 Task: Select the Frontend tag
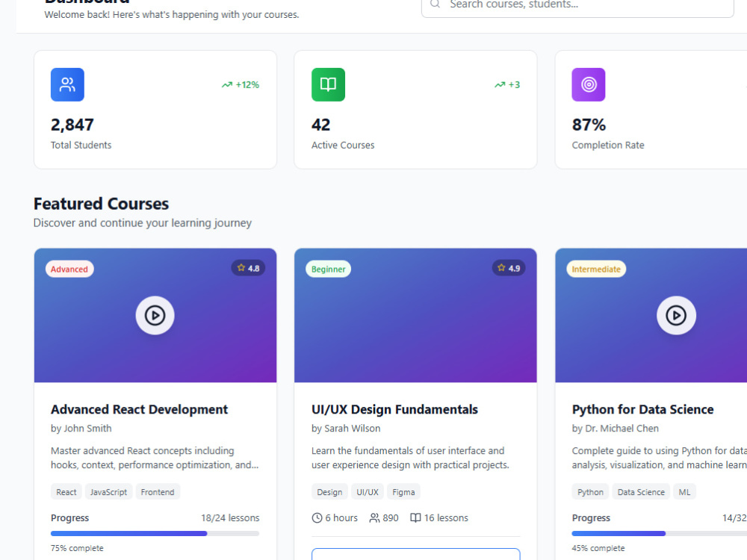pyautogui.click(x=158, y=492)
